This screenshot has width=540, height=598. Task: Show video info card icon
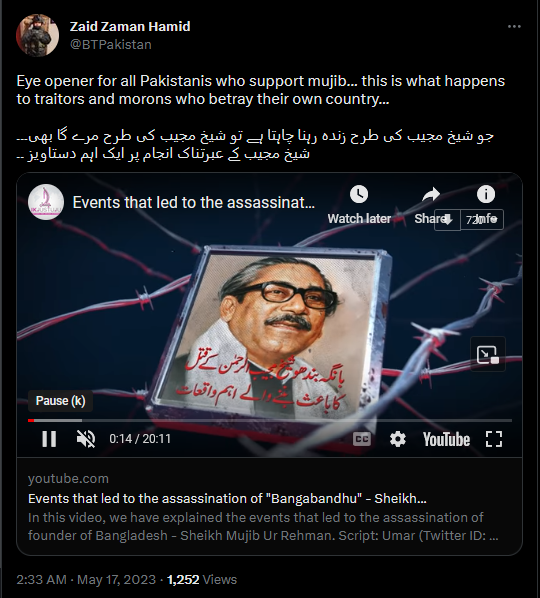click(x=486, y=195)
